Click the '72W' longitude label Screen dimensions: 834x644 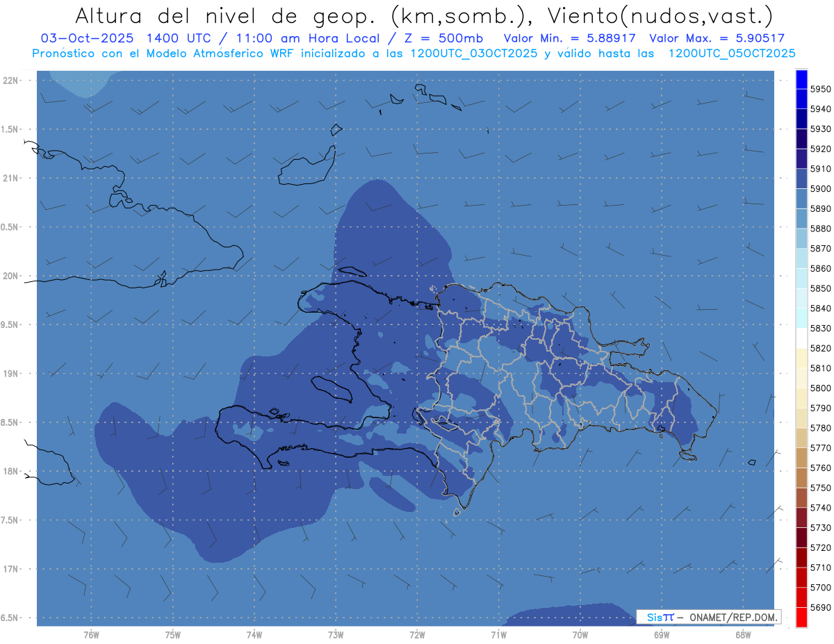click(x=417, y=634)
